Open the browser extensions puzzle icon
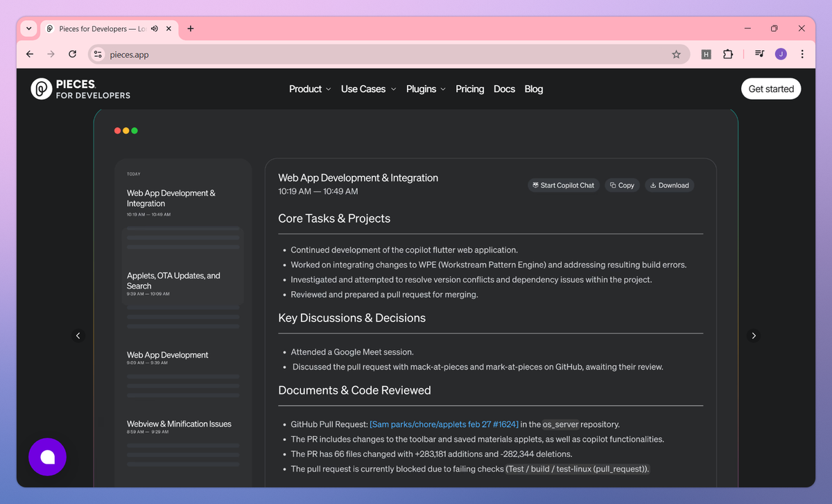This screenshot has height=504, width=832. point(728,54)
